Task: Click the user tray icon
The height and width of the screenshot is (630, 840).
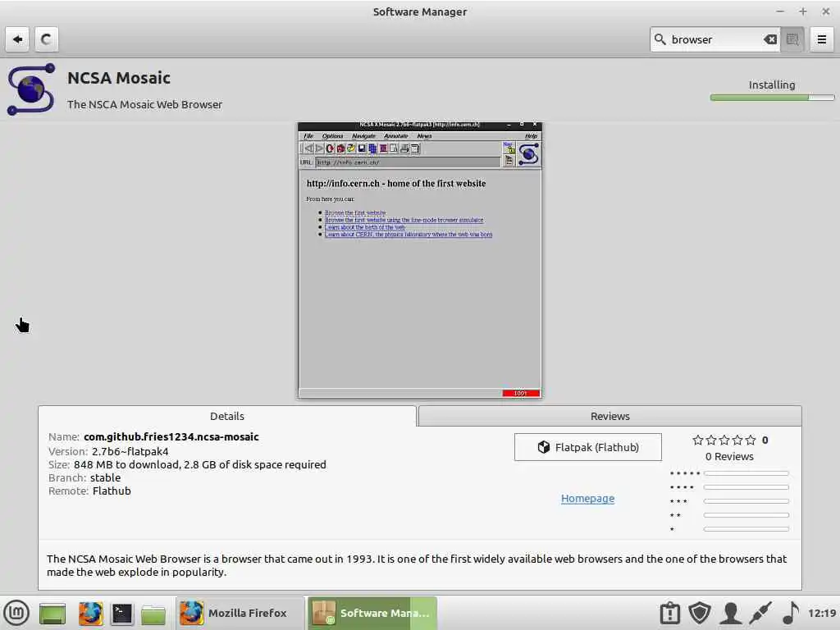Action: (x=730, y=614)
